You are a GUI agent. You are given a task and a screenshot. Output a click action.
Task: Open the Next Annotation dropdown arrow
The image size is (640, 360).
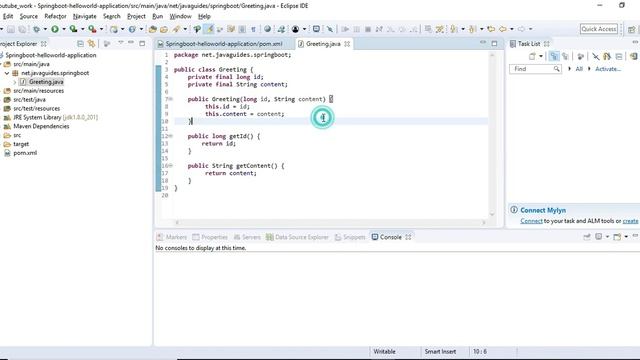point(463,29)
